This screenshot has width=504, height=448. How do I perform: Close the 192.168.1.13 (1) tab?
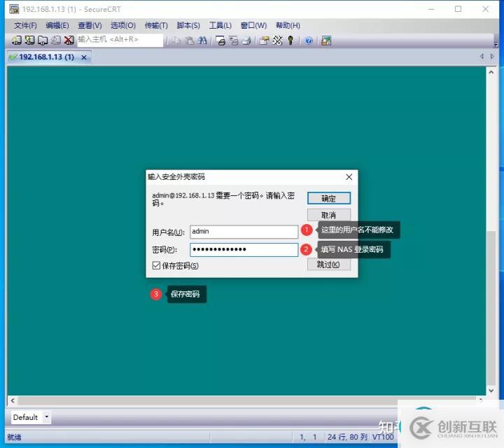[84, 57]
